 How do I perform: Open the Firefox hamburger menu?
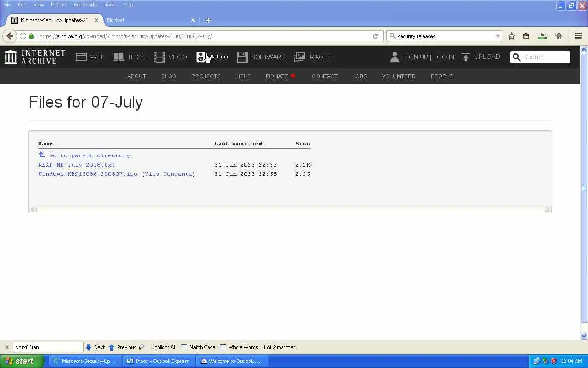point(578,36)
